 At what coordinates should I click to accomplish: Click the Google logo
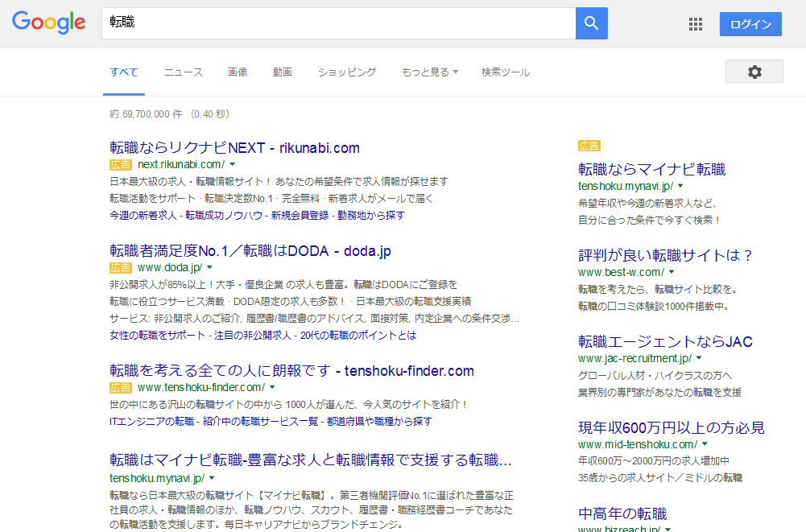(x=49, y=23)
